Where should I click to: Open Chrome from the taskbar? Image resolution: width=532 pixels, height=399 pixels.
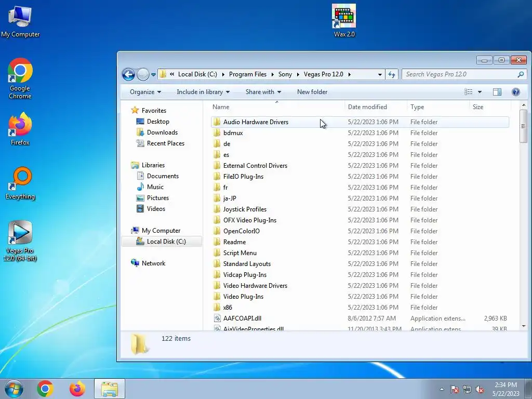click(45, 389)
